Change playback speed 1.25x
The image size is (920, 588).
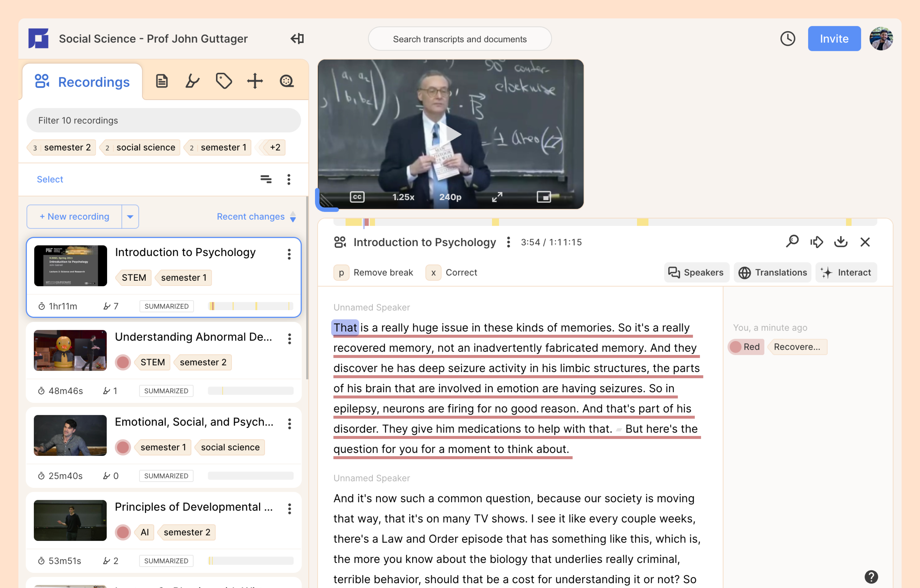tap(403, 197)
